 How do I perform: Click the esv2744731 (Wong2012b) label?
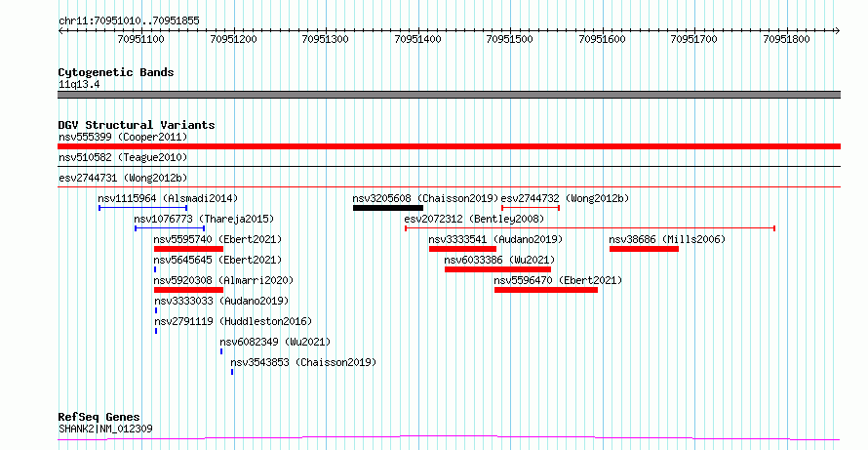pos(123,178)
